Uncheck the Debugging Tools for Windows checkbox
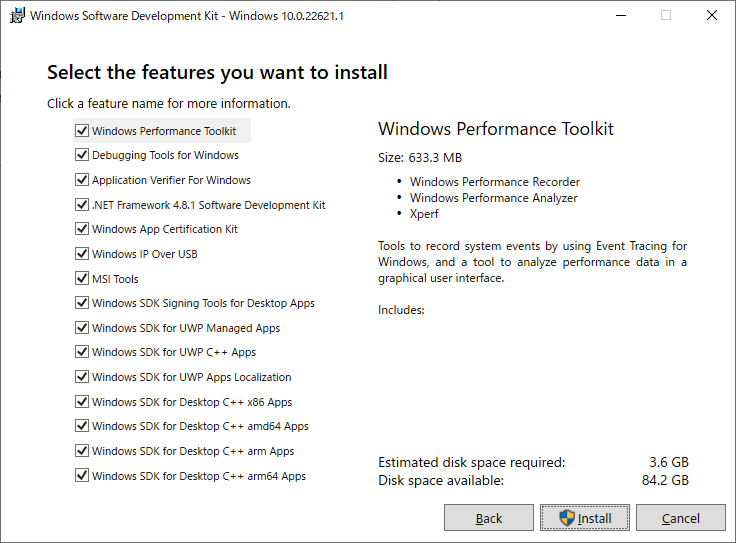Viewport: 736px width, 543px height. pyautogui.click(x=82, y=154)
